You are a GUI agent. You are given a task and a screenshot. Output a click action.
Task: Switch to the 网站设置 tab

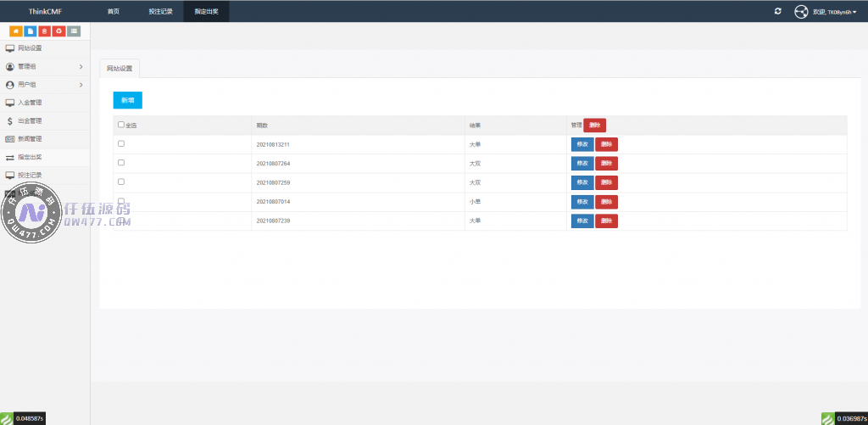click(120, 69)
